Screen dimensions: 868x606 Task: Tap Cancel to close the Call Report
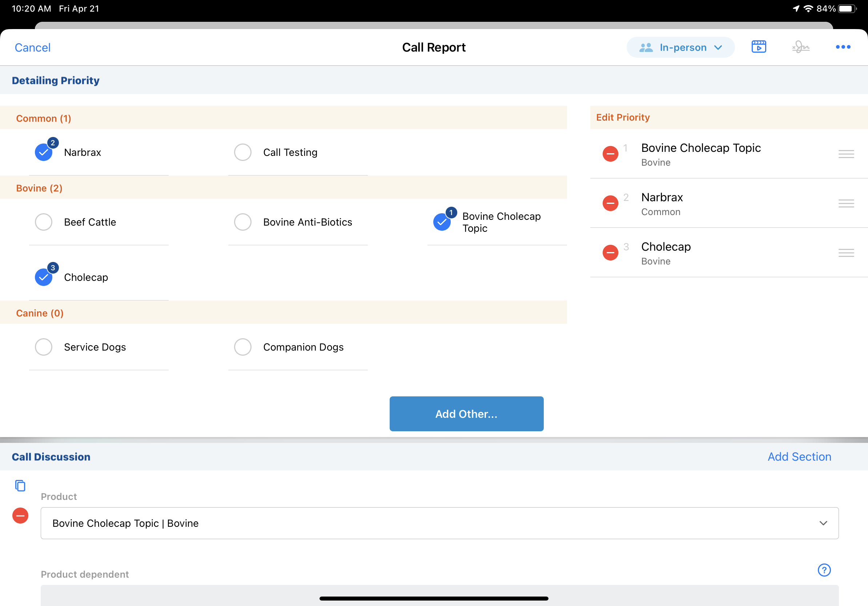32,48
